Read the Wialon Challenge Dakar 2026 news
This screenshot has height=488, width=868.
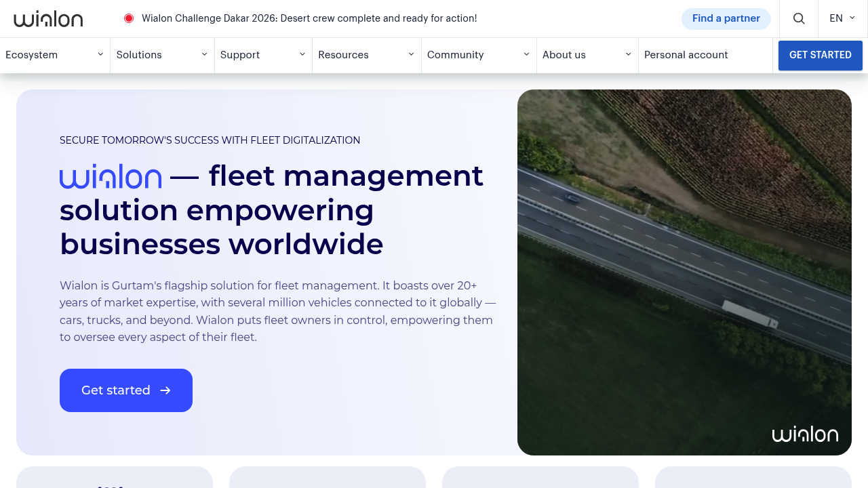pos(309,18)
